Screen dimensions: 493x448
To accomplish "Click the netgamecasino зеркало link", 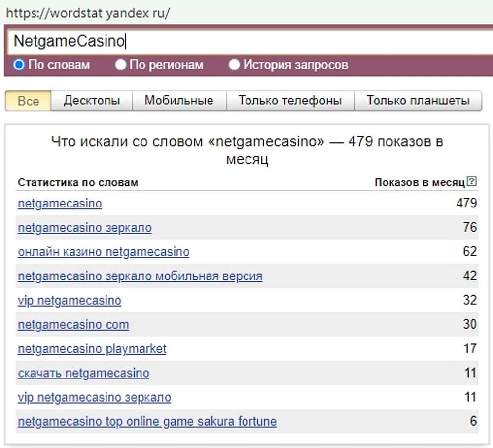I will click(x=85, y=228).
